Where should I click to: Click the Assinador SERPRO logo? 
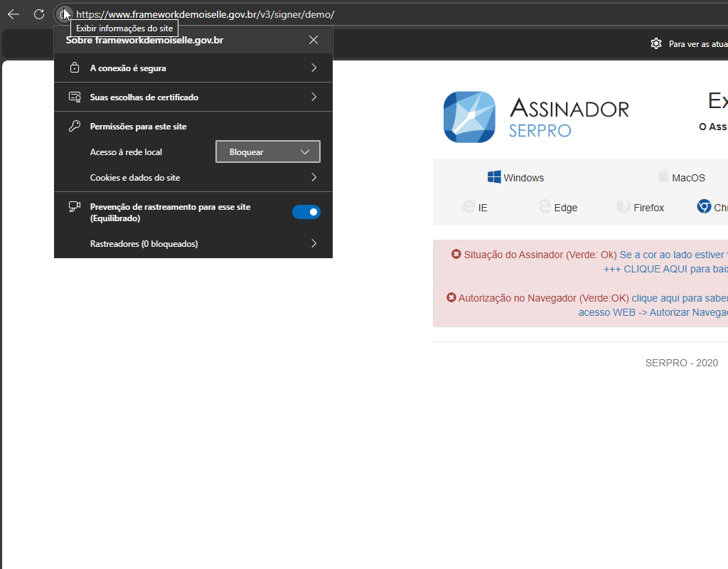coord(469,117)
